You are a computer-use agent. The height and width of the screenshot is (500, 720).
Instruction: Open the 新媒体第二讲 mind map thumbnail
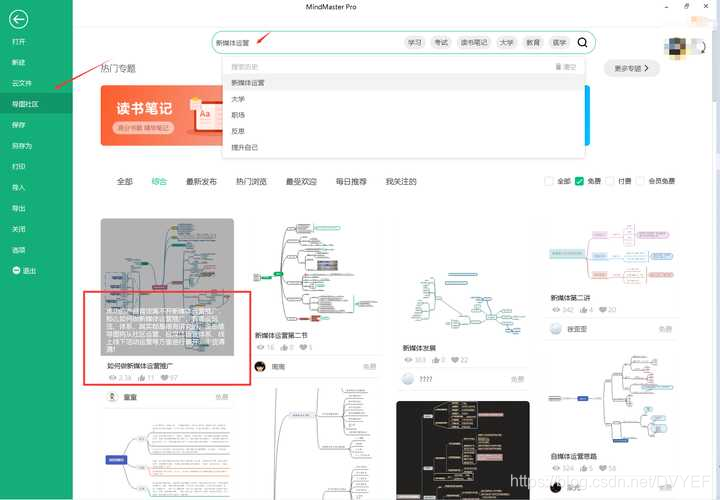tap(611, 253)
